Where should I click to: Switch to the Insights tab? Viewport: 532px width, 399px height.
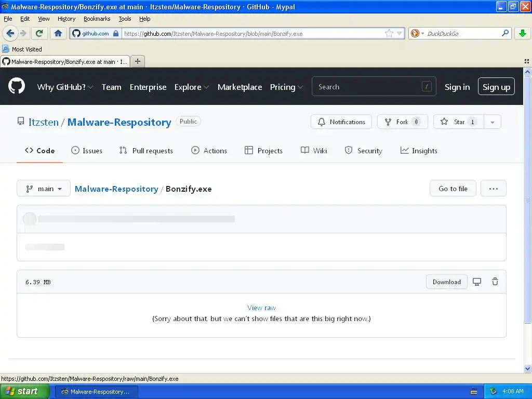pos(419,151)
